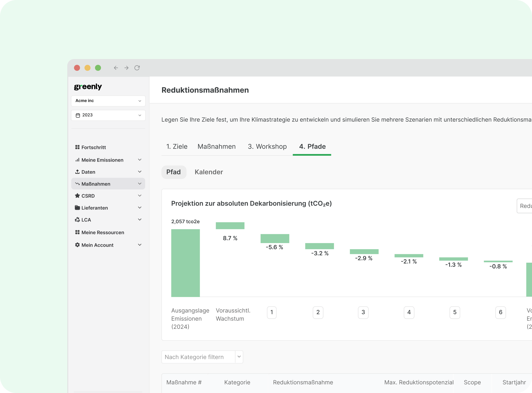Switch to the Kalender view
Image resolution: width=532 pixels, height=393 pixels.
click(x=209, y=172)
